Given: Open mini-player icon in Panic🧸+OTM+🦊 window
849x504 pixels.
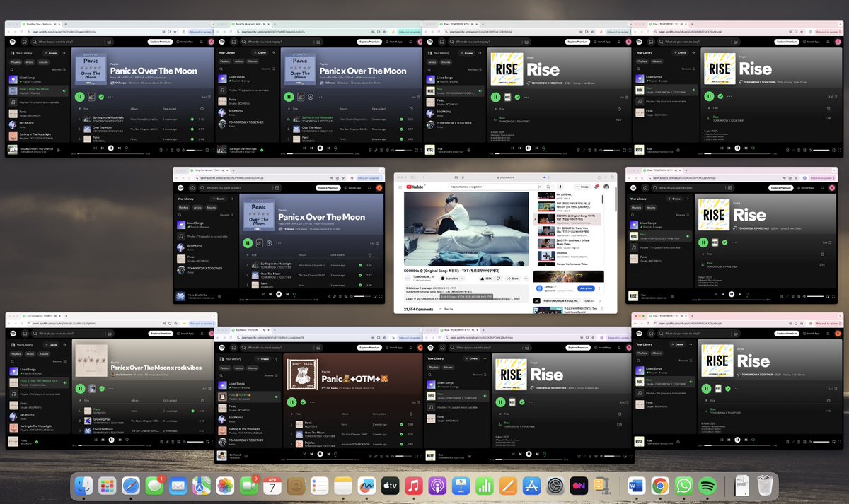Looking at the screenshot, I should [x=416, y=456].
